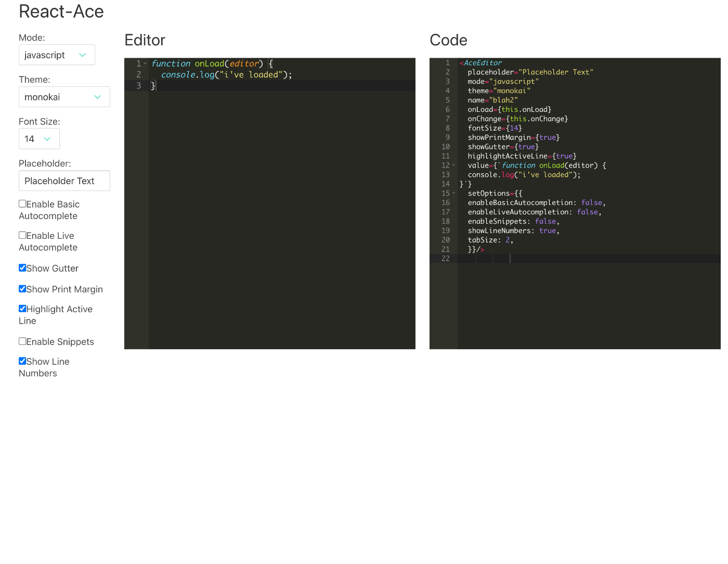
Task: Collapse the fold arrow on Editor line 1
Action: point(145,63)
